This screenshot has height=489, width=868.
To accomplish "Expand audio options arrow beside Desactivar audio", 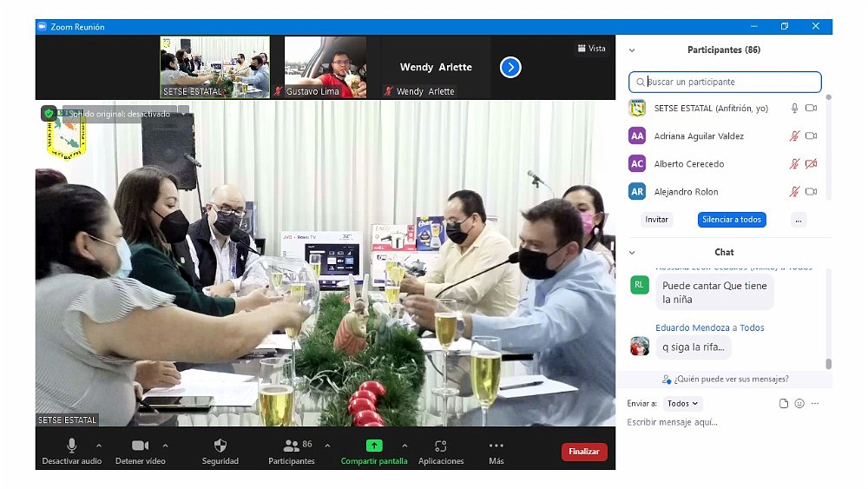I will click(98, 446).
